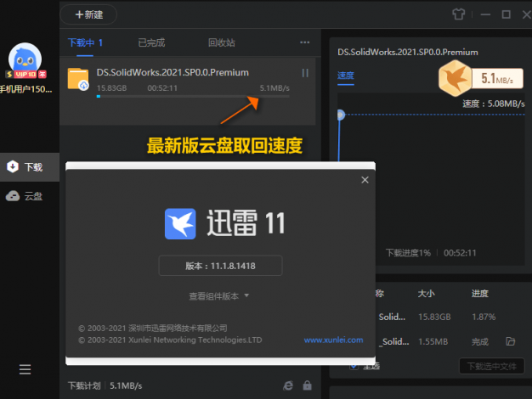Click the download progress bar of SolidWorks task
The width and height of the screenshot is (532, 399).
(x=193, y=97)
